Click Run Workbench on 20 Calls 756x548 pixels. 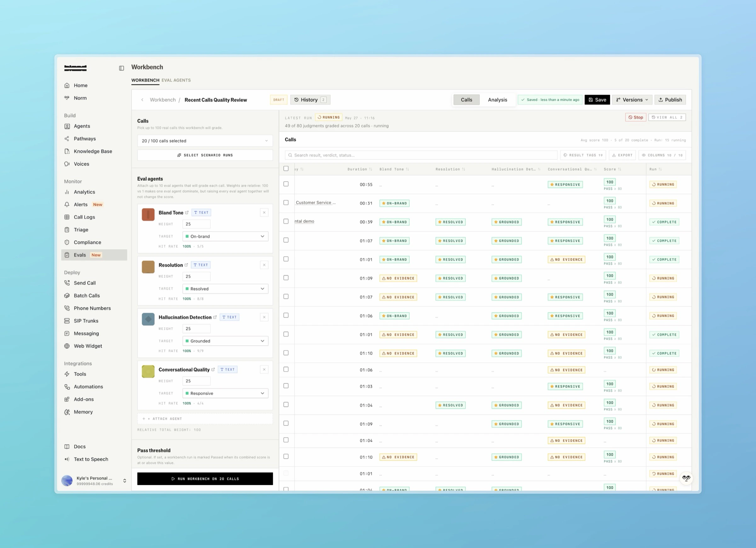(x=205, y=479)
